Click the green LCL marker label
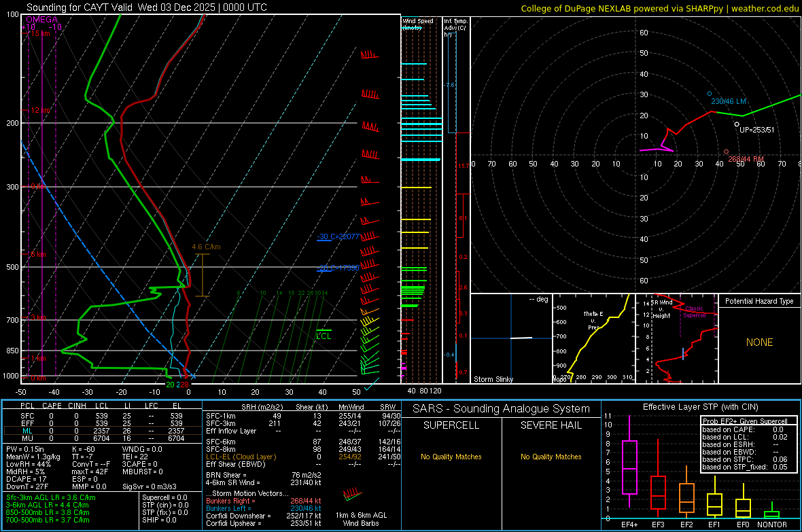This screenshot has width=802, height=532. click(324, 336)
